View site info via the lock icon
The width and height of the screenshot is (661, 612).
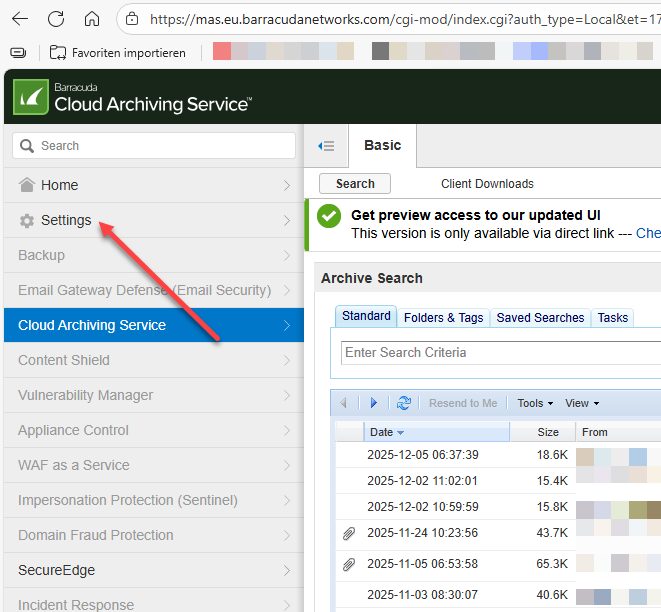[x=132, y=19]
